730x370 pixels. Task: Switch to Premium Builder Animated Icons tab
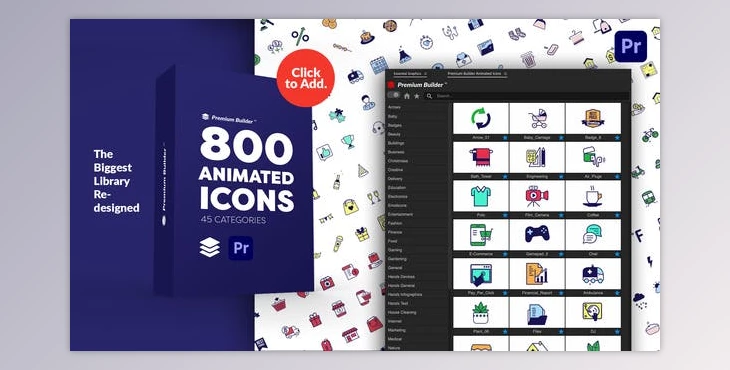474,74
